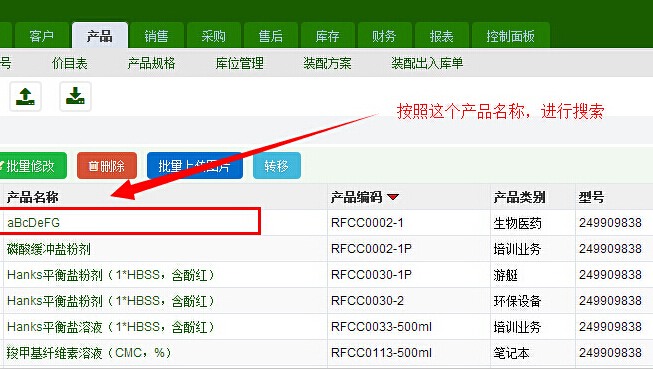Image resolution: width=653 pixels, height=369 pixels.
Task: Click 型号 value in the 羧甲基纤维素溶液 row
Action: pyautogui.click(x=611, y=353)
